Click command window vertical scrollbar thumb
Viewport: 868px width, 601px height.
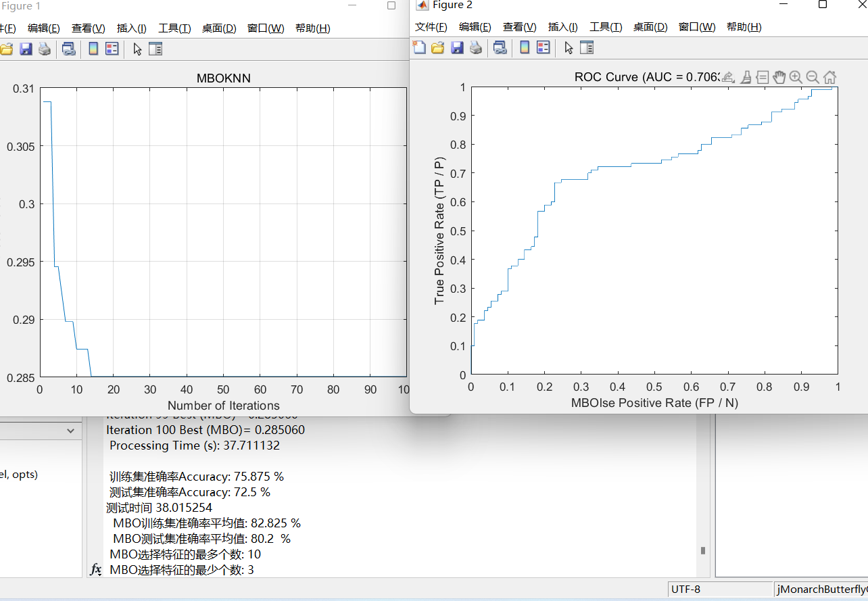[x=703, y=551]
